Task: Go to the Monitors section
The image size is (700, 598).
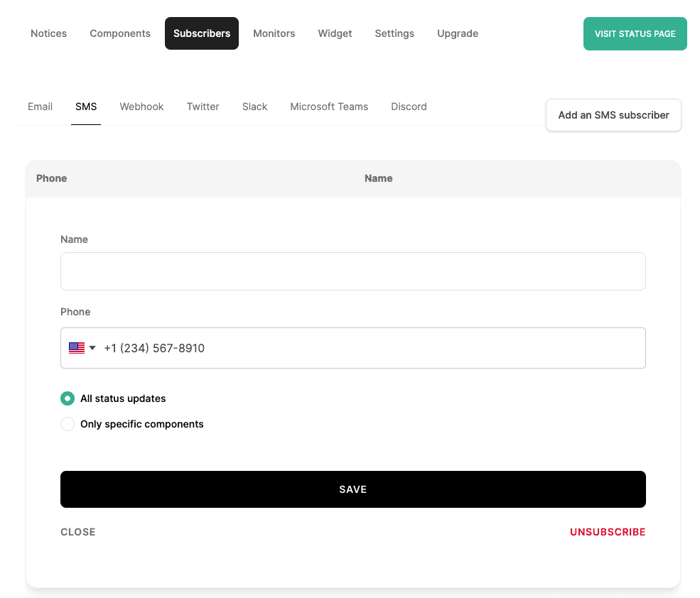Action: point(274,33)
